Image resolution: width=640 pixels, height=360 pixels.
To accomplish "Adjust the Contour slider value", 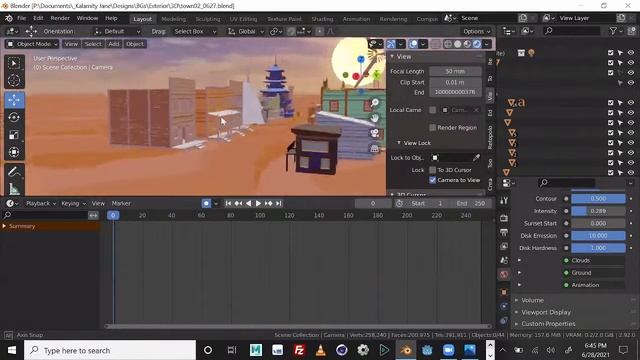I will 598,199.
